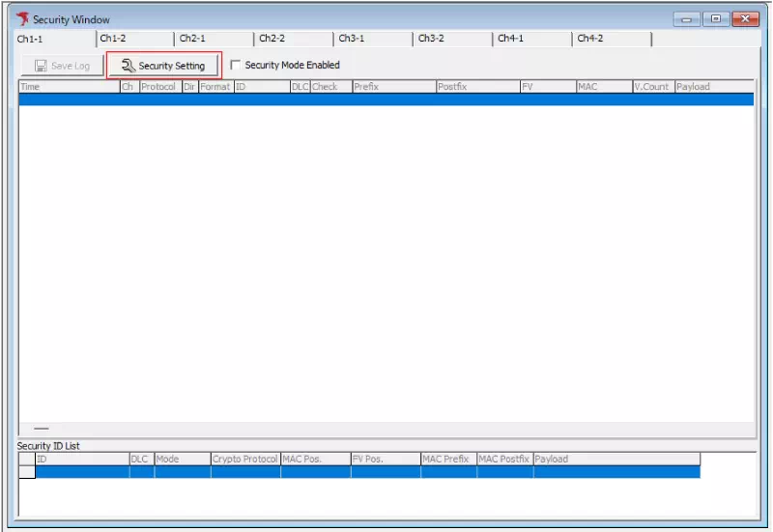Minimize the Security Window
The height and width of the screenshot is (532, 773).
pyautogui.click(x=686, y=19)
